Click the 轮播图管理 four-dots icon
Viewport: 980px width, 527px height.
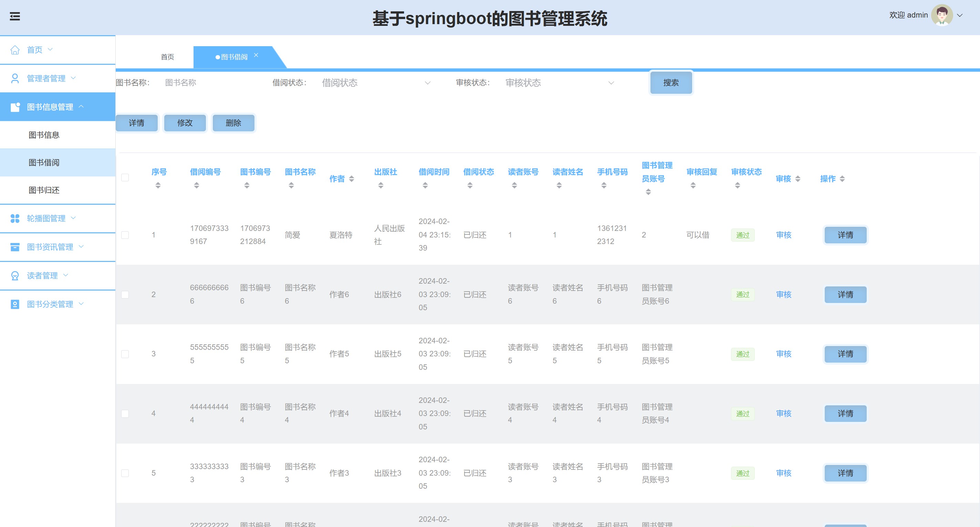pos(15,218)
